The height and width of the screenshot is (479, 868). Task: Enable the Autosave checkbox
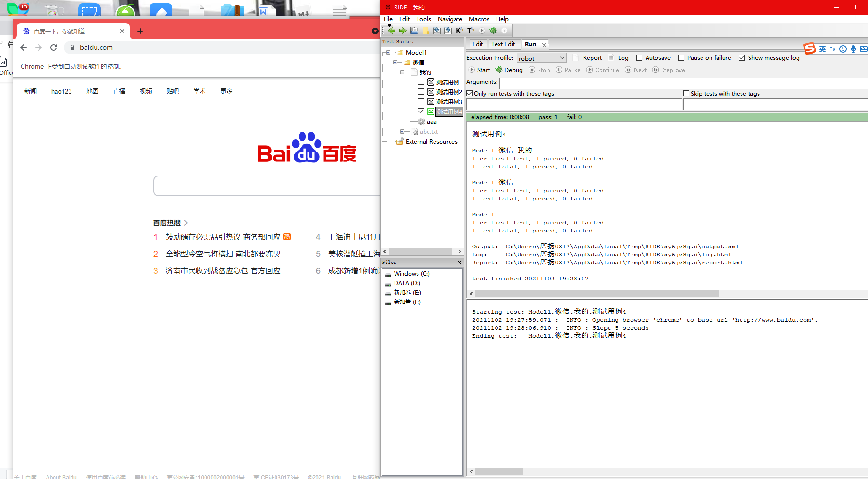[x=639, y=57]
